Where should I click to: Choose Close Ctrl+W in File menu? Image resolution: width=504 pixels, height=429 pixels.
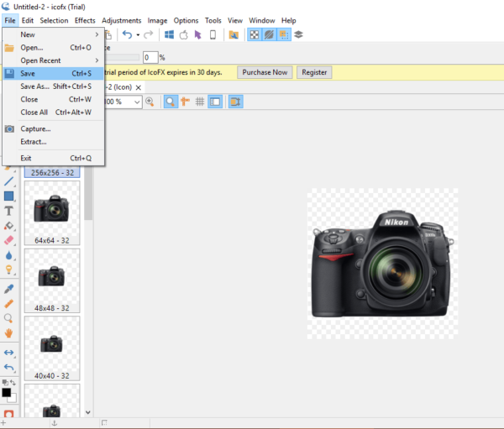(x=53, y=99)
